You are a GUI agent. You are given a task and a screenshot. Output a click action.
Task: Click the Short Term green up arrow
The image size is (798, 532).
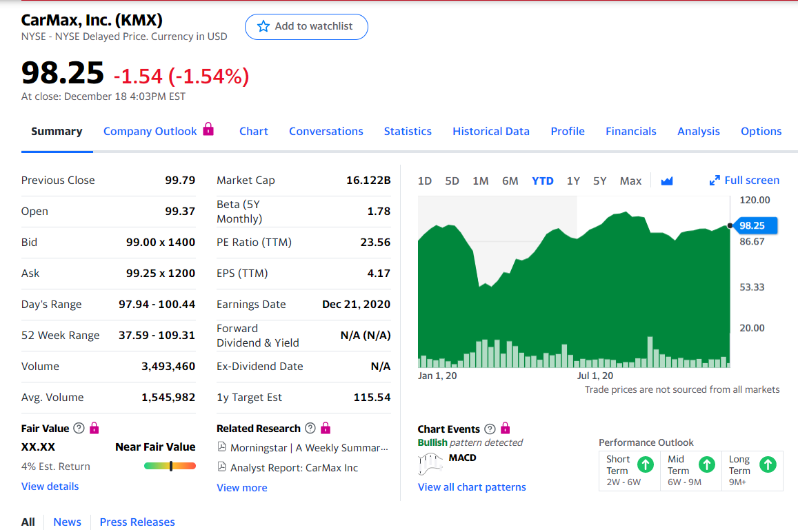[x=646, y=464]
